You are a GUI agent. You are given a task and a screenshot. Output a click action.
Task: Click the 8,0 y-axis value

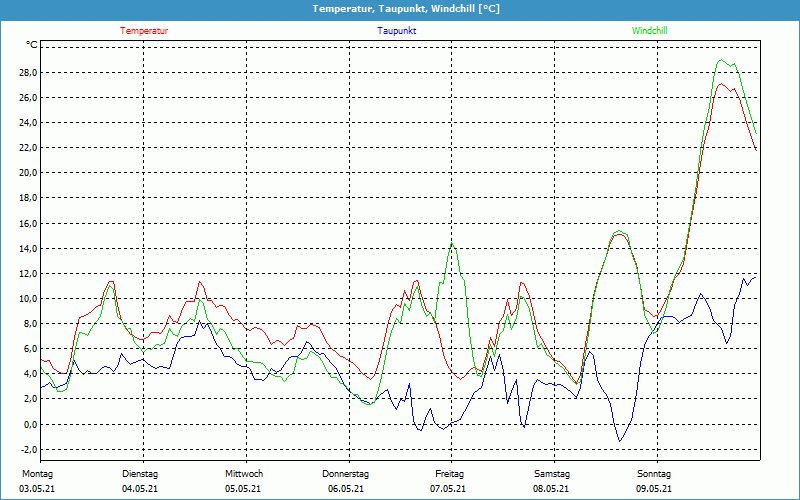coord(30,323)
